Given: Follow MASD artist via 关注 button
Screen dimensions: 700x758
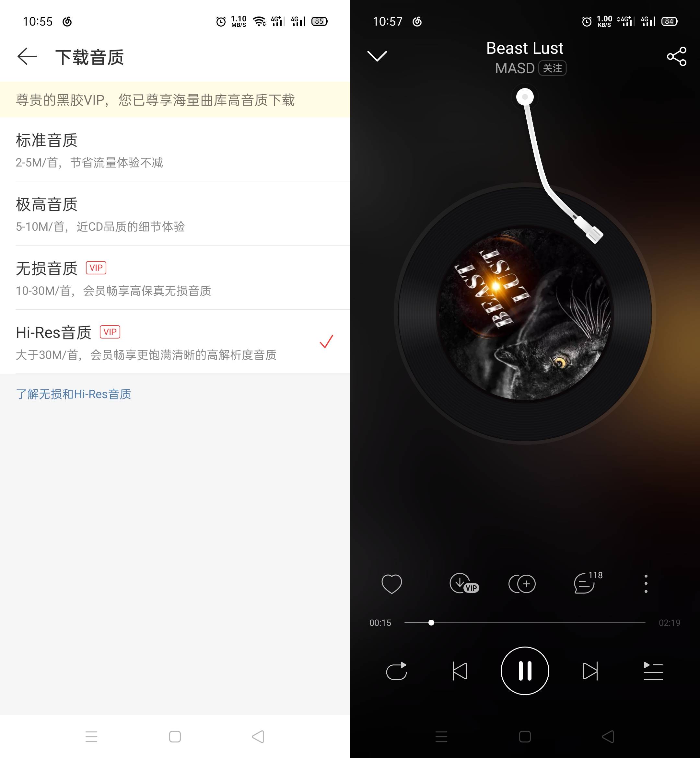Looking at the screenshot, I should pos(554,68).
